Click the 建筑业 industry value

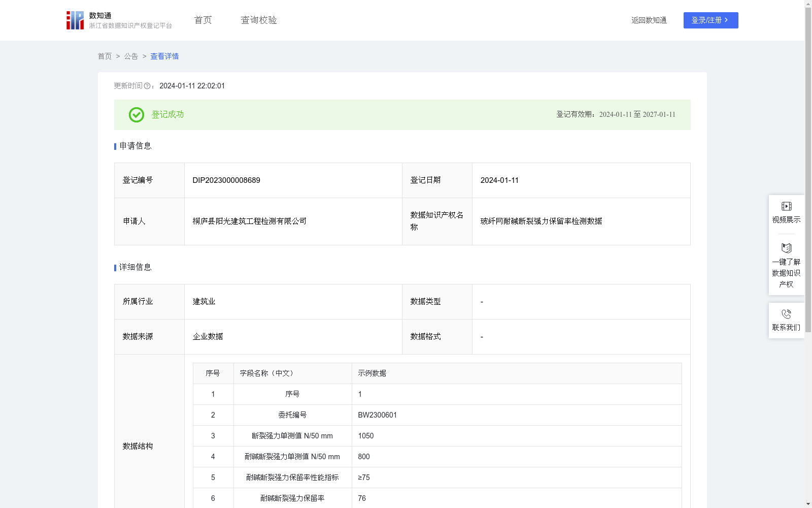pos(204,302)
